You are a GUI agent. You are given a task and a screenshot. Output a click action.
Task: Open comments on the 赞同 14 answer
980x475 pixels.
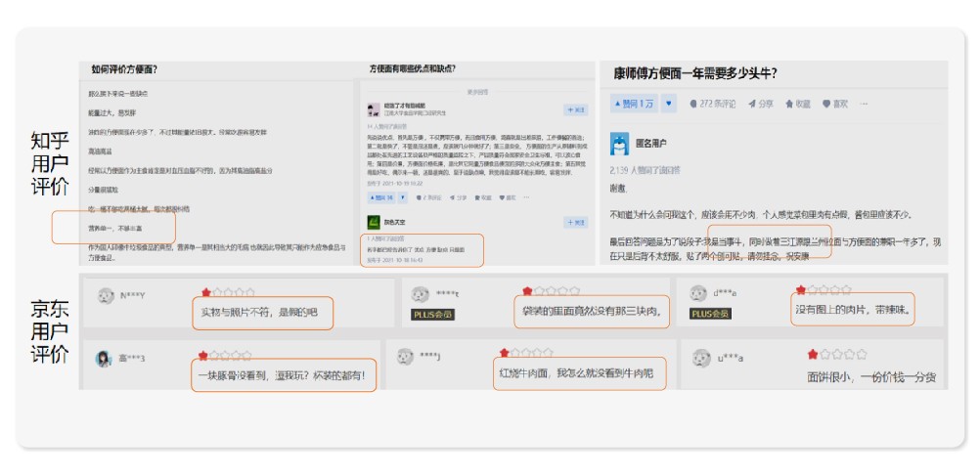pyautogui.click(x=428, y=197)
